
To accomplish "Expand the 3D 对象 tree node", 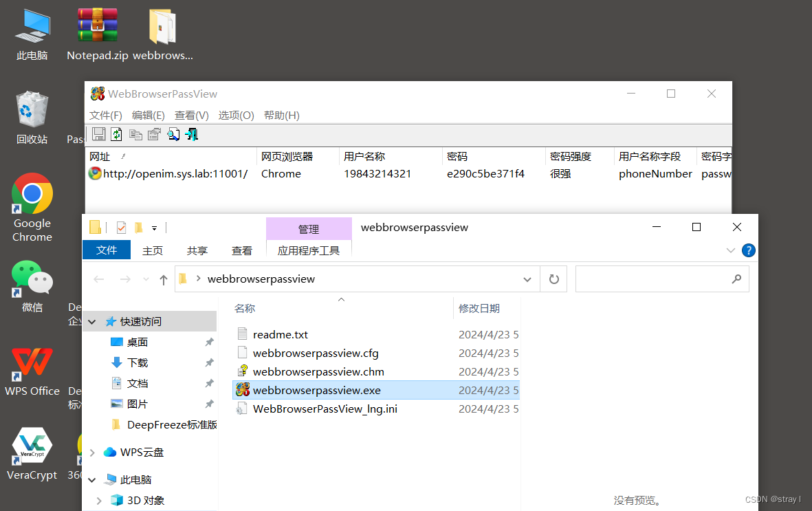I will pos(99,501).
